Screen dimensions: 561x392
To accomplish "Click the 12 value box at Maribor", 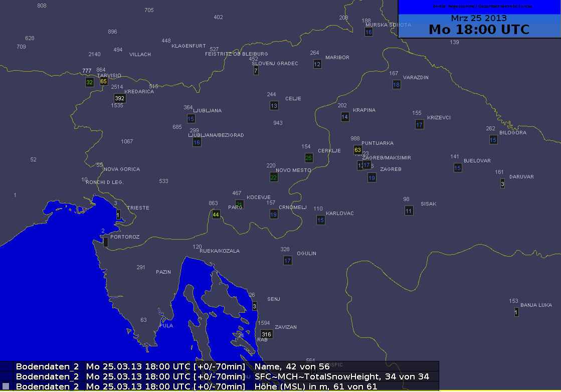I will [317, 64].
